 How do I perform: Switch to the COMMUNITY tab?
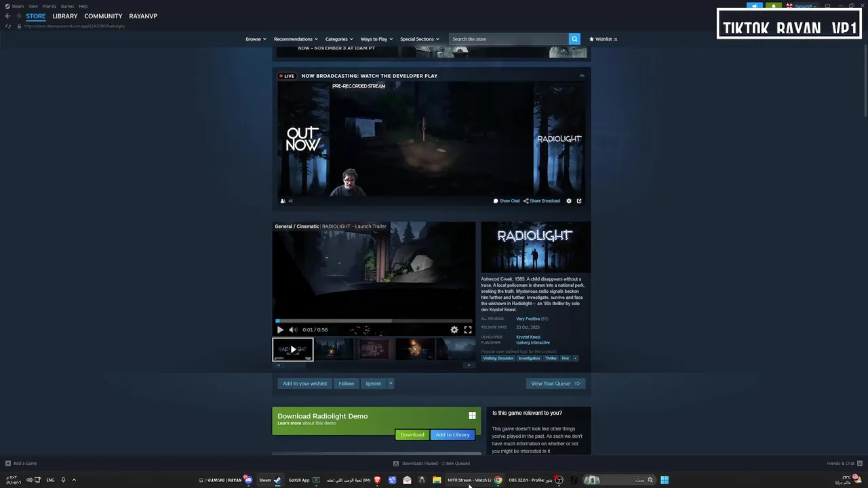point(103,16)
